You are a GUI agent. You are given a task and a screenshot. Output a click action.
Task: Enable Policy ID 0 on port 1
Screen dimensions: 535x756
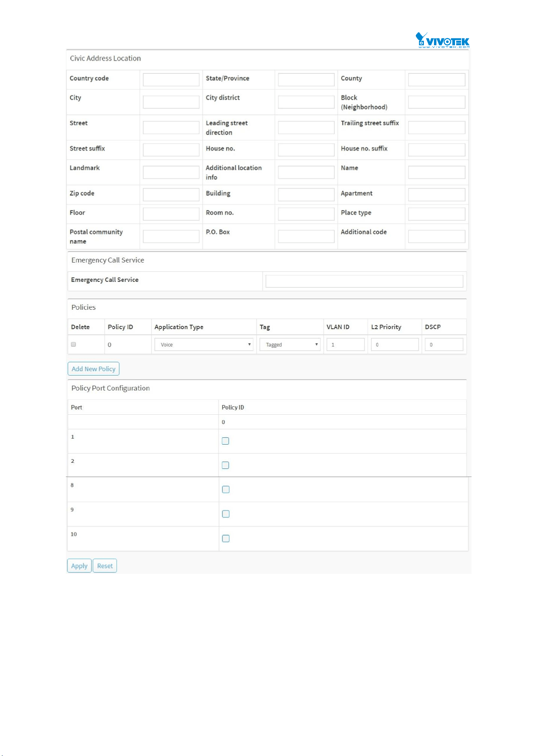pyautogui.click(x=225, y=441)
